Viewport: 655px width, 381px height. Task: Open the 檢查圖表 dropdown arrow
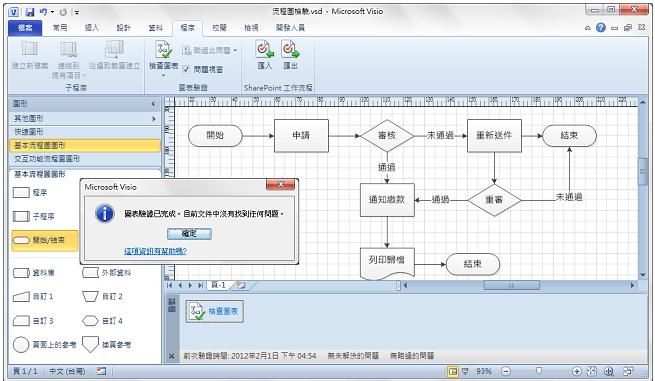[x=163, y=76]
